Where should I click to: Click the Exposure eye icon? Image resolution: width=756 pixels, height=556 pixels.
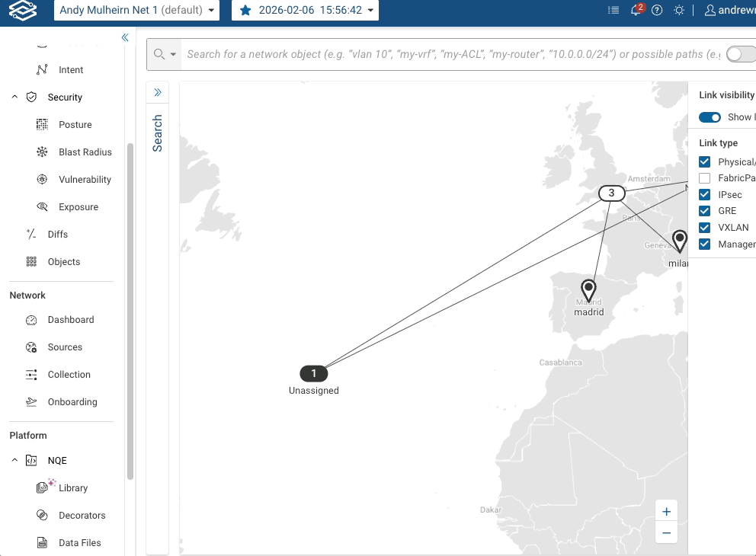pyautogui.click(x=42, y=207)
